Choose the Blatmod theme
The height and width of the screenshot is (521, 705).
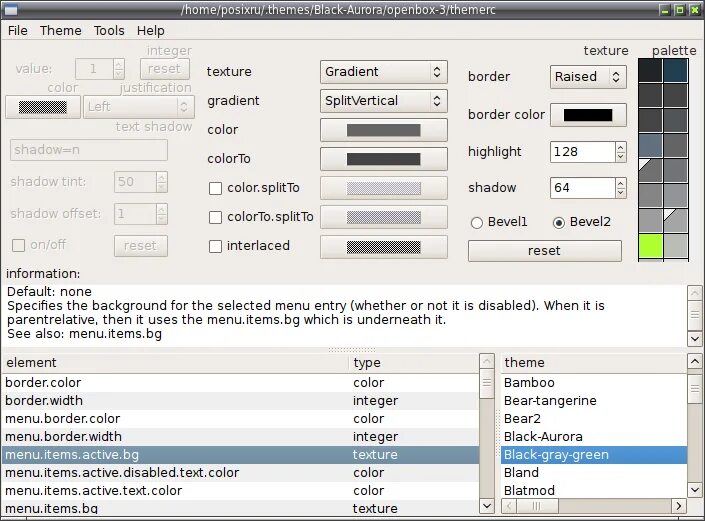pos(594,490)
